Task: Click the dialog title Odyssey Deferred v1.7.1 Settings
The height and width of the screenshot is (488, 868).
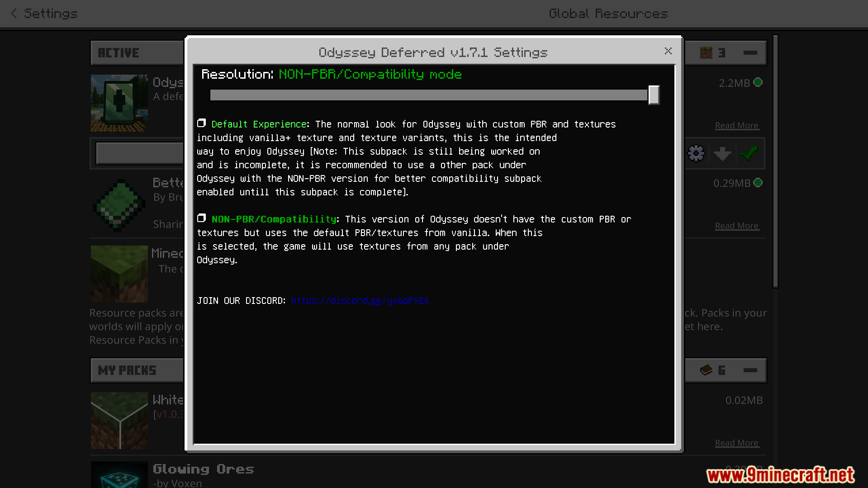Action: click(x=433, y=52)
